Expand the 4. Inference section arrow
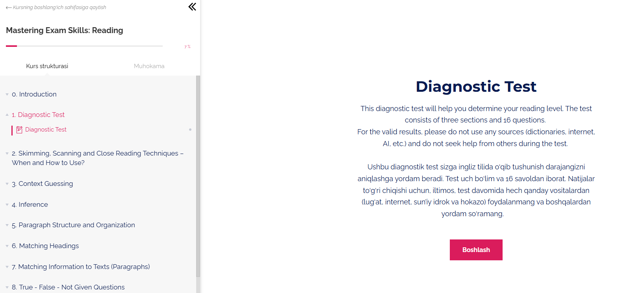Viewport: 644px width, 293px height. click(x=7, y=205)
